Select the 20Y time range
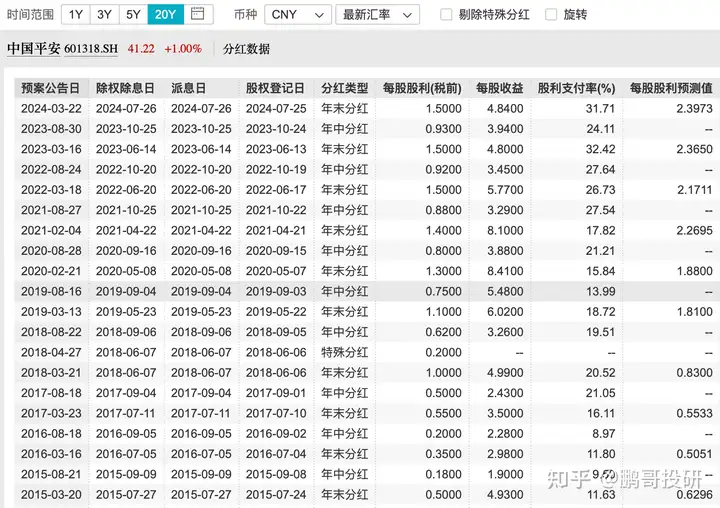Viewport: 720px width, 508px height. 165,14
